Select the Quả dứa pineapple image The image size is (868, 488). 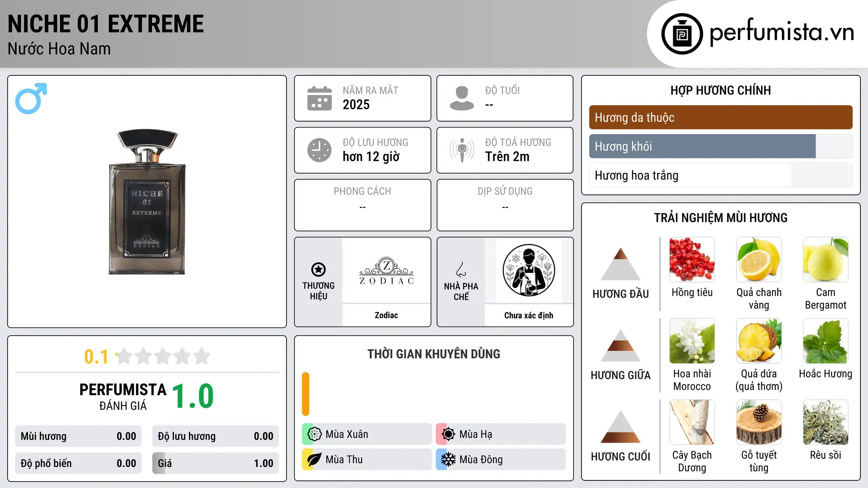759,341
